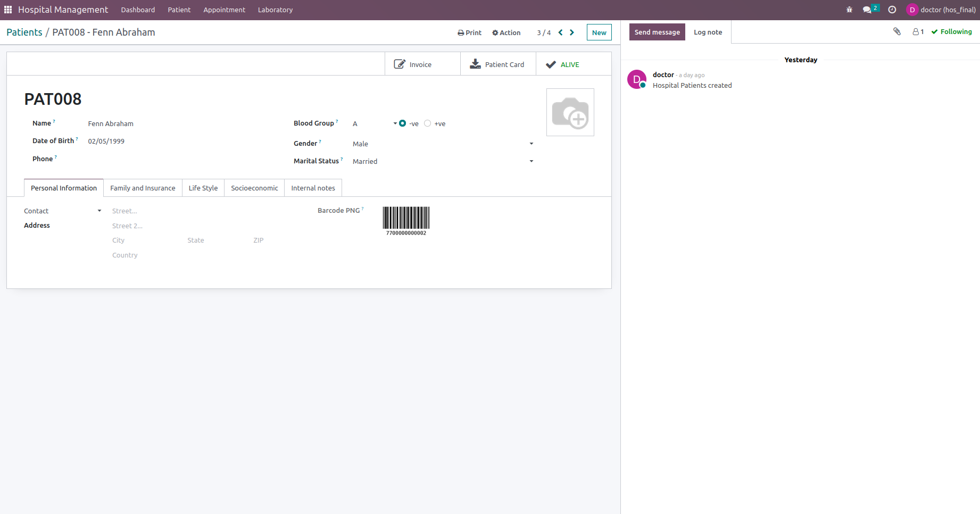Viewport: 980px width, 514px height.
Task: Open the Contact address type dropdown
Action: click(x=63, y=211)
